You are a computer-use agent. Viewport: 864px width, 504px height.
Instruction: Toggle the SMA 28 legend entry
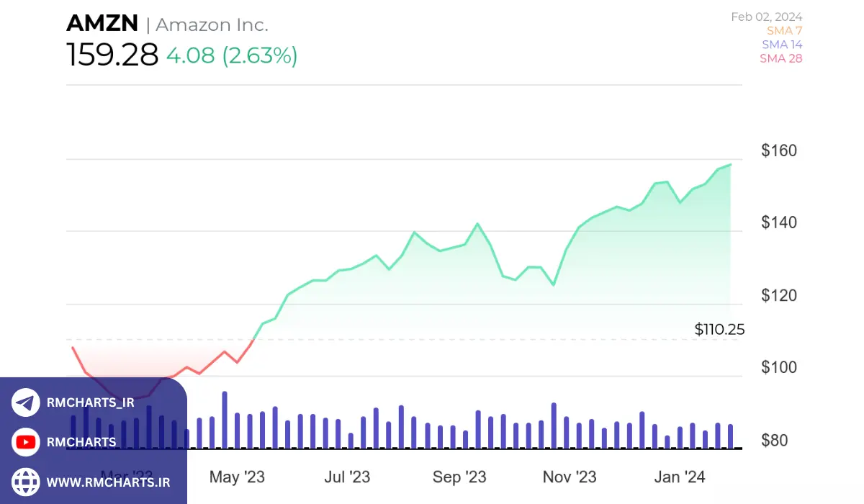pyautogui.click(x=780, y=58)
